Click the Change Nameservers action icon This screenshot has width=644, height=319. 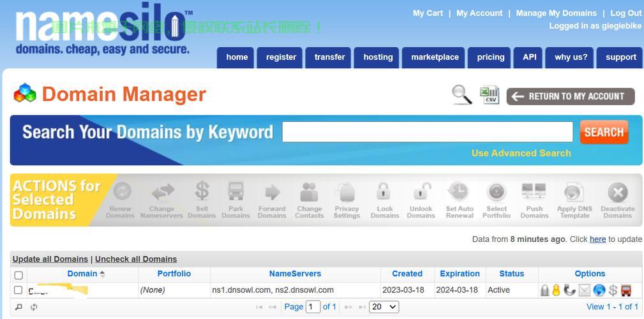tap(163, 192)
